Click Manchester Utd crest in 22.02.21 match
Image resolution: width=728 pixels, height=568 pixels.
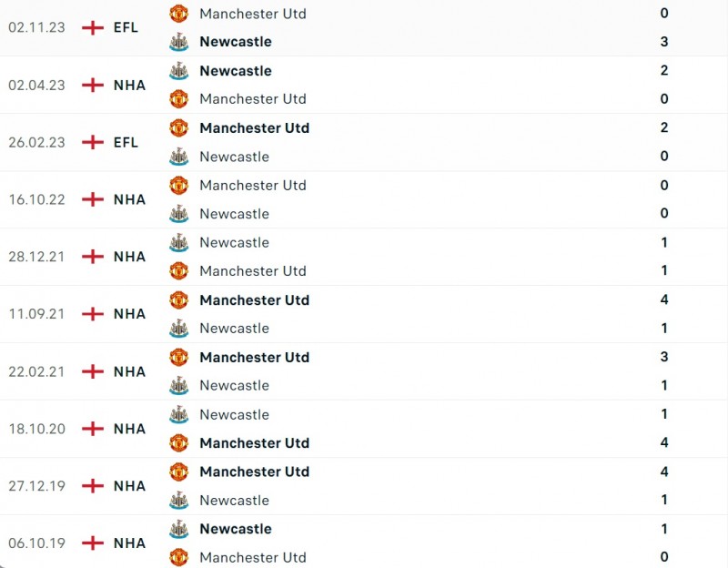coord(178,358)
